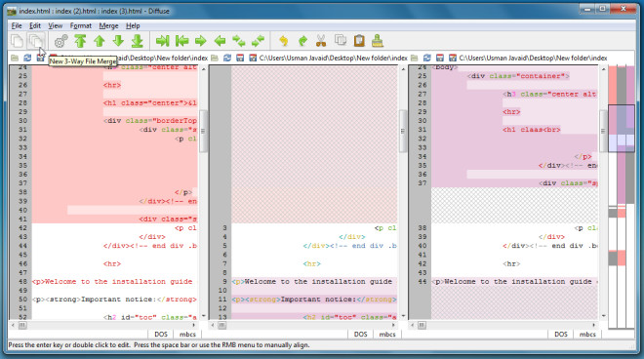This screenshot has width=644, height=359.
Task: Copy the selection using the toolbar copy icon
Action: pyautogui.click(x=341, y=40)
